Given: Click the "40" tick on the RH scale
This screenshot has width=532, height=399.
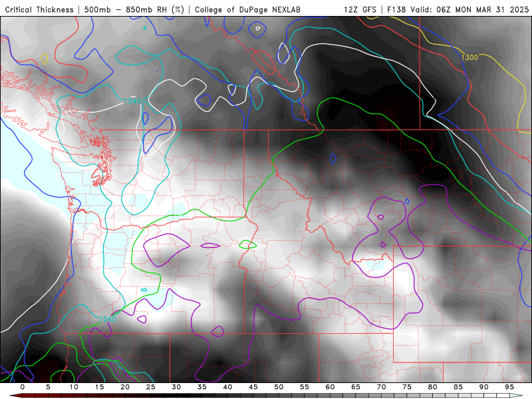Looking at the screenshot, I should [x=227, y=387].
